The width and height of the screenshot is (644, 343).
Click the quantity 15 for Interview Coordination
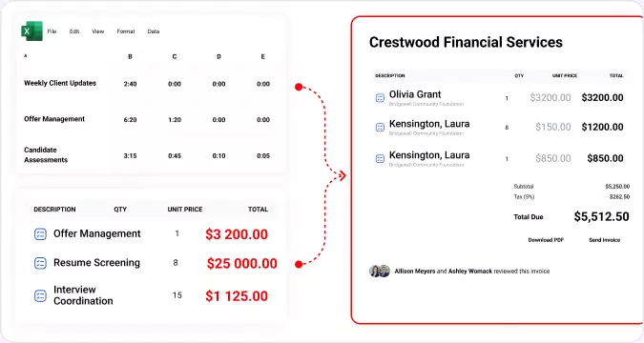coord(177,295)
